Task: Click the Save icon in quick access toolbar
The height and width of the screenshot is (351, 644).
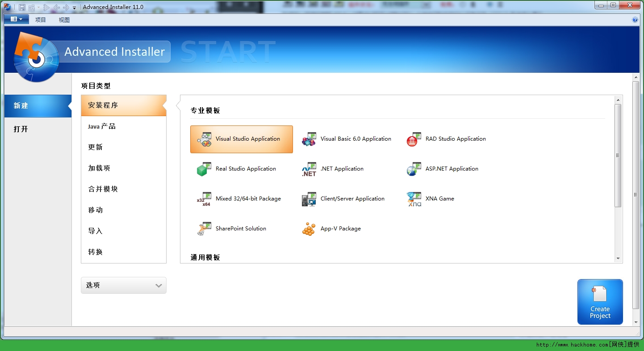Action: point(22,7)
